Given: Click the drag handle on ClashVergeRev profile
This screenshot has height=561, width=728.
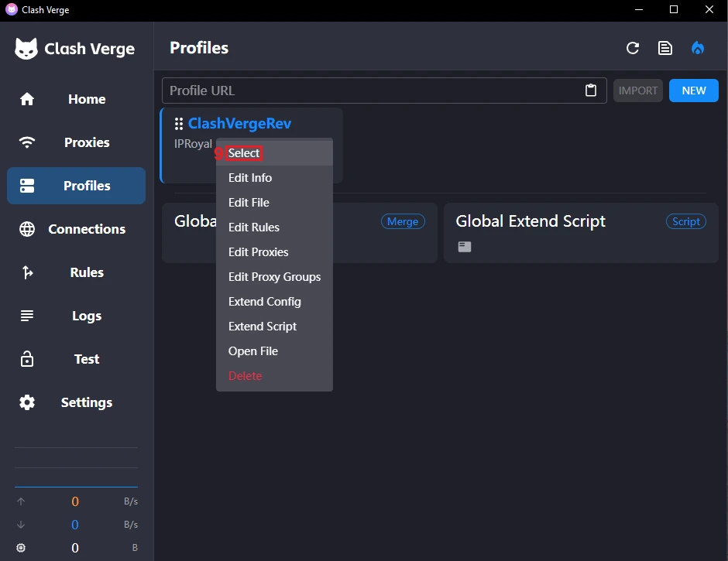Looking at the screenshot, I should pos(179,124).
